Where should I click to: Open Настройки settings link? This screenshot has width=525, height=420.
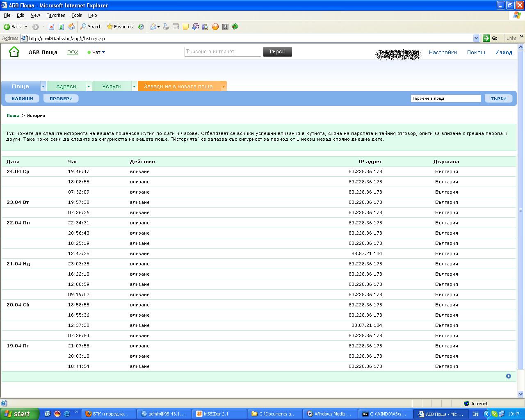pos(443,52)
